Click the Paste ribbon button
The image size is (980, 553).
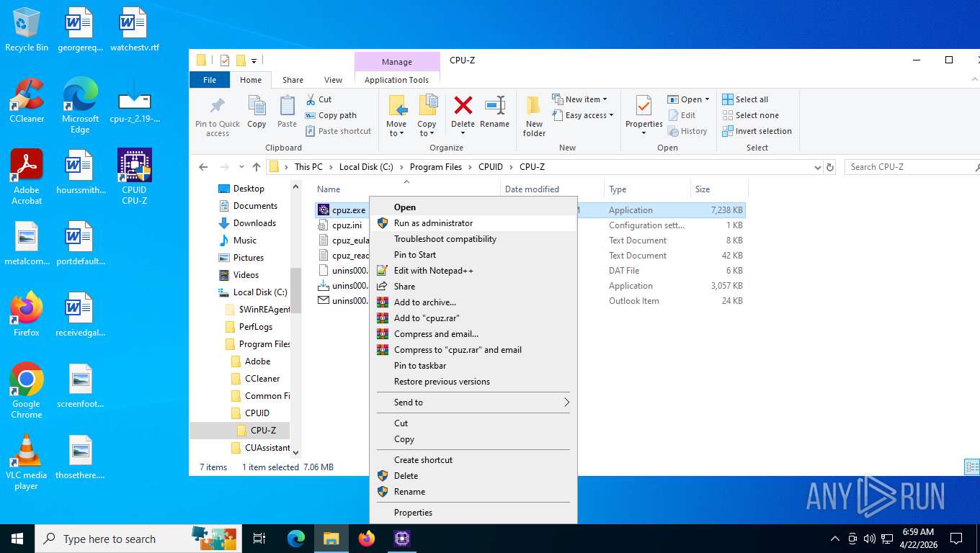click(287, 112)
